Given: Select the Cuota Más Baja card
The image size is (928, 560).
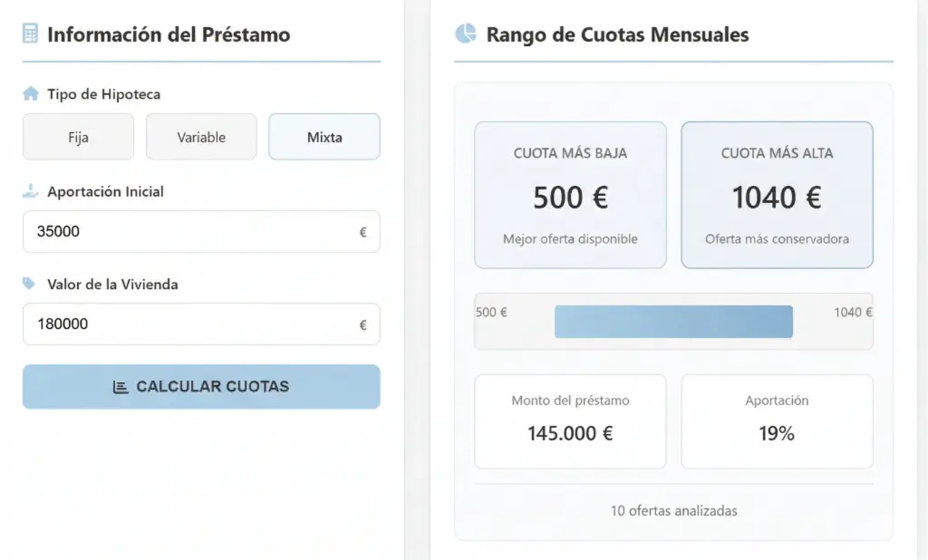Looking at the screenshot, I should click(570, 195).
